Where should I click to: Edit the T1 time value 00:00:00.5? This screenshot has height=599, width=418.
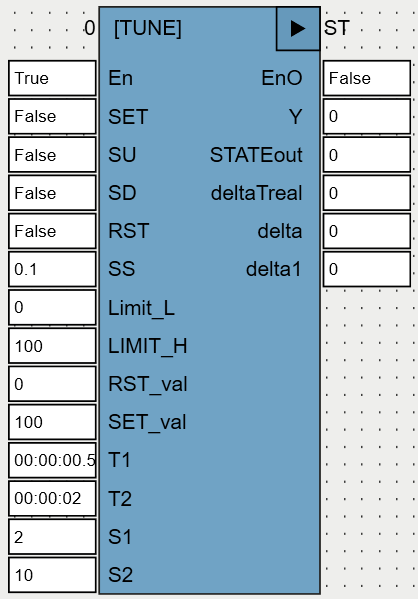(x=52, y=460)
